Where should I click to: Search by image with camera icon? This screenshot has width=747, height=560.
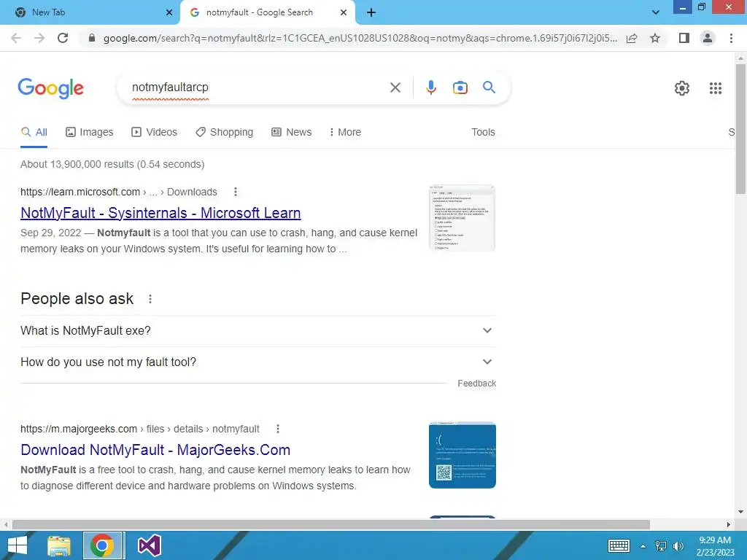click(460, 87)
